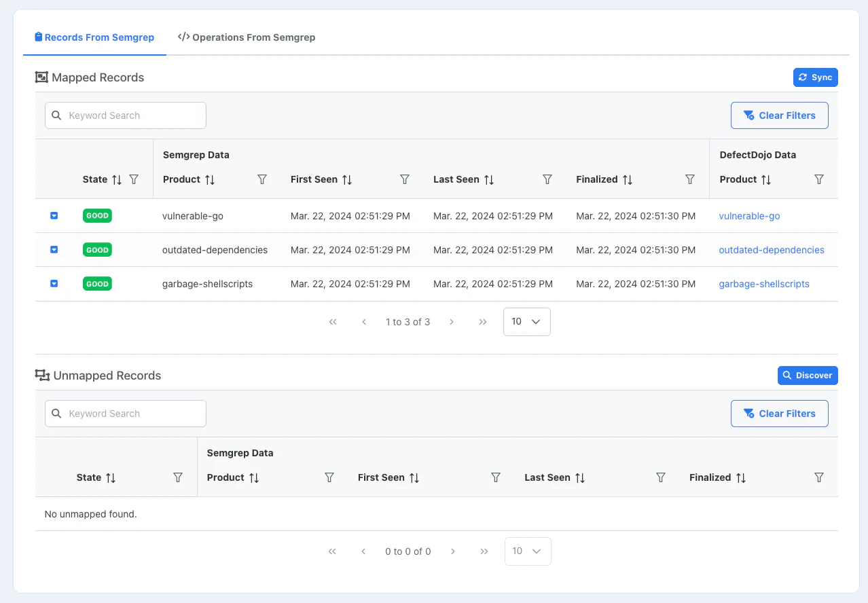Go to next page of Mapped Records
868x603 pixels.
click(452, 322)
